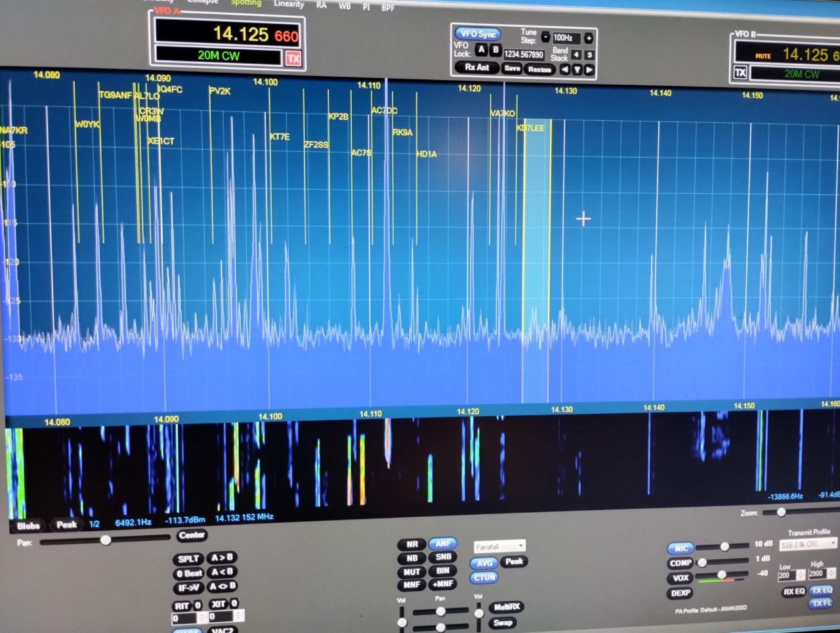Click the band stack right arrow
The height and width of the screenshot is (633, 840).
(x=589, y=70)
